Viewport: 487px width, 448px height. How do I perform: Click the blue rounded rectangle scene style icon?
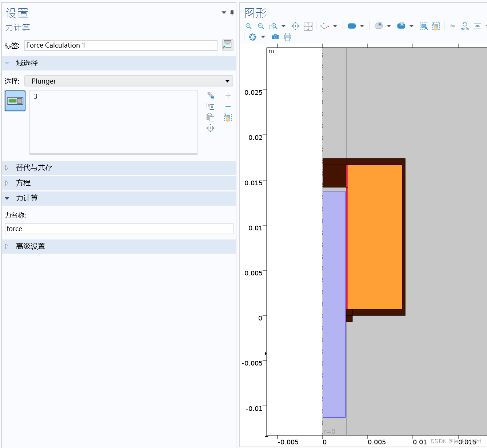point(352,26)
